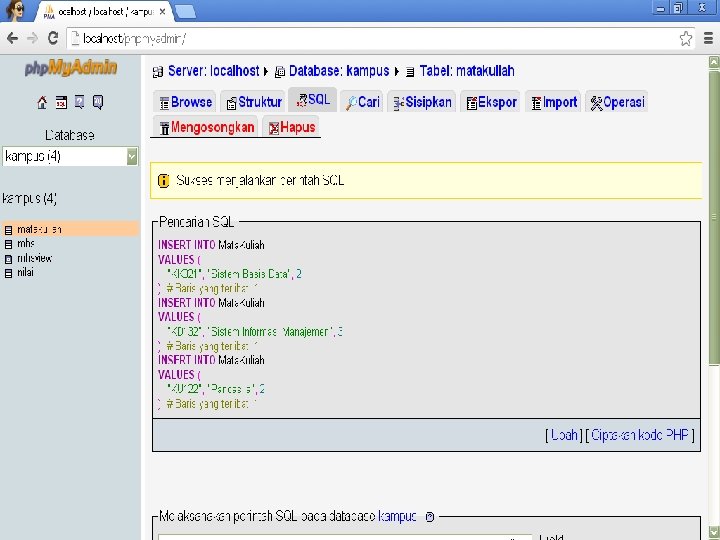The height and width of the screenshot is (540, 720).
Task: Click the nilai table icon in sidebar
Action: 8,273
